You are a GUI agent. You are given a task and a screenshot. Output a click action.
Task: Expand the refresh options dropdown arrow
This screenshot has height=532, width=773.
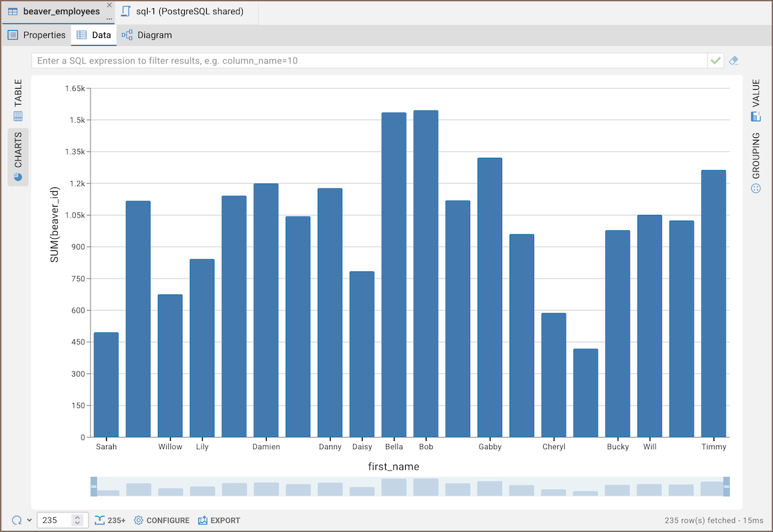click(x=30, y=520)
